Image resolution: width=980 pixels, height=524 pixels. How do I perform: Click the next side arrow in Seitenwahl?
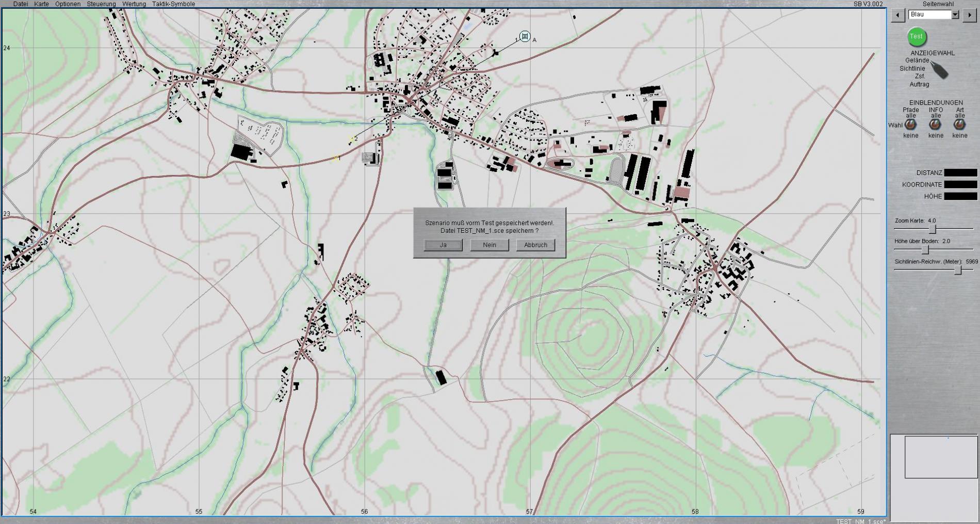(969, 15)
